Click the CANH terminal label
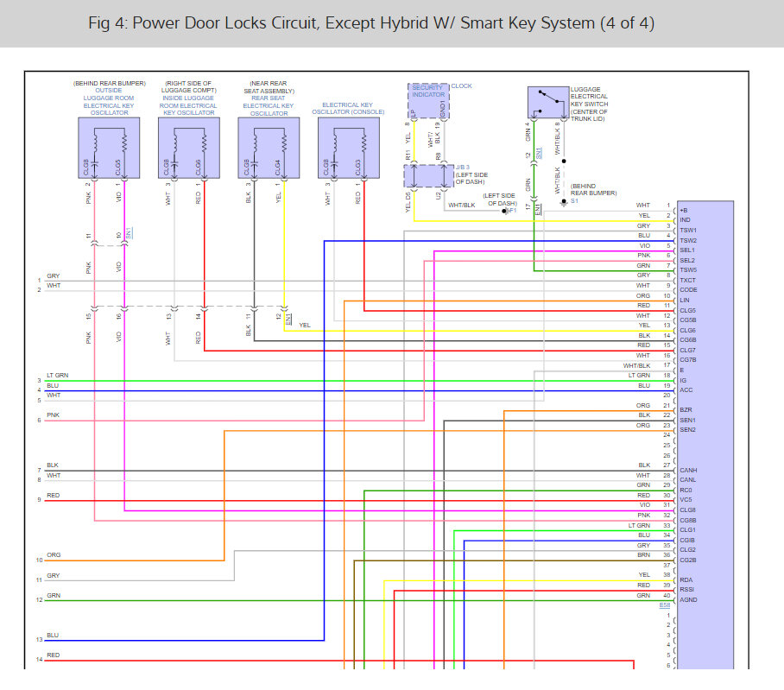Viewport: 784px width, 690px height. coord(688,471)
